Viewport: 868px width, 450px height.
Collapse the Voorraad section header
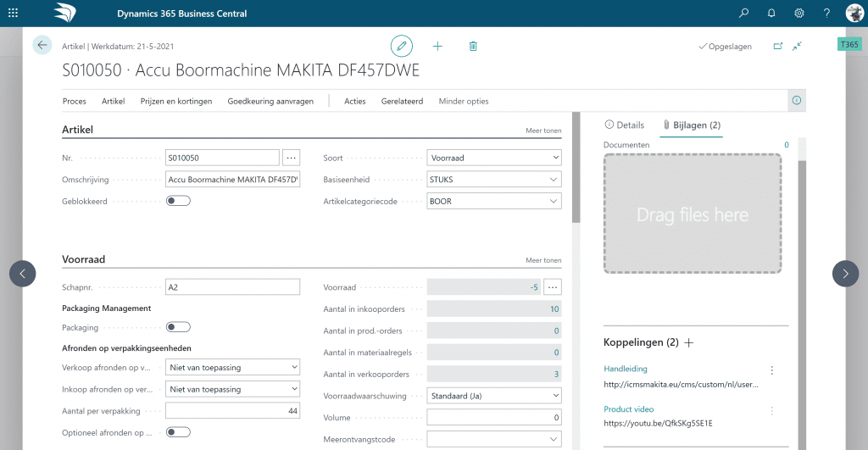pyautogui.click(x=84, y=259)
